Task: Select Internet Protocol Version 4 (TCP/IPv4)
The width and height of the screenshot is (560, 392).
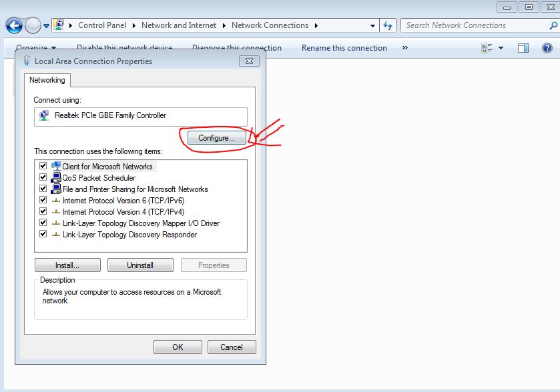Action: tap(123, 212)
